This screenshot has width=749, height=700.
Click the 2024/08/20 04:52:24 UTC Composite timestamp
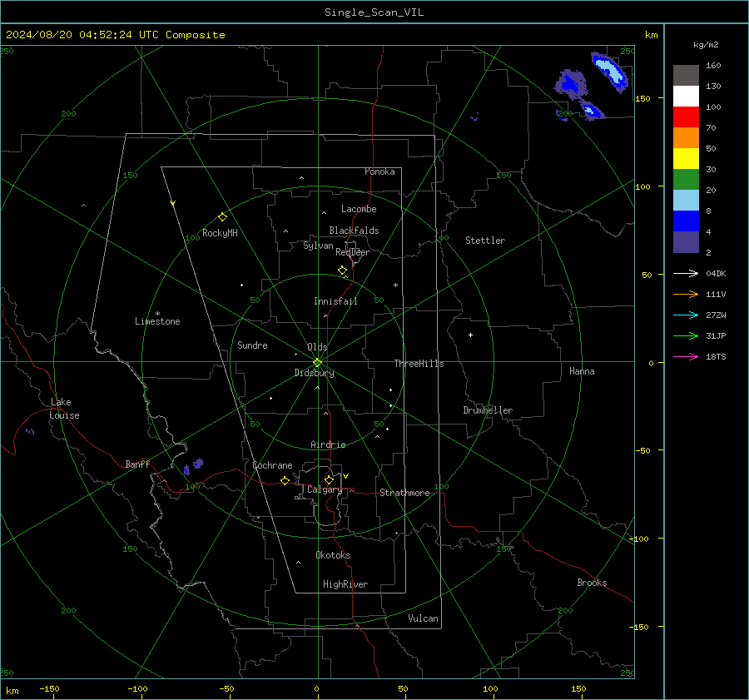coord(116,35)
